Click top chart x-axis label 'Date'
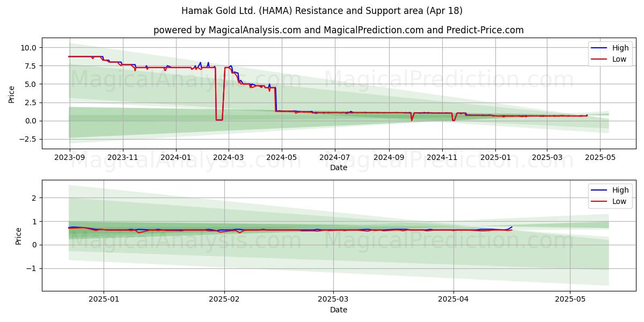 coord(339,167)
